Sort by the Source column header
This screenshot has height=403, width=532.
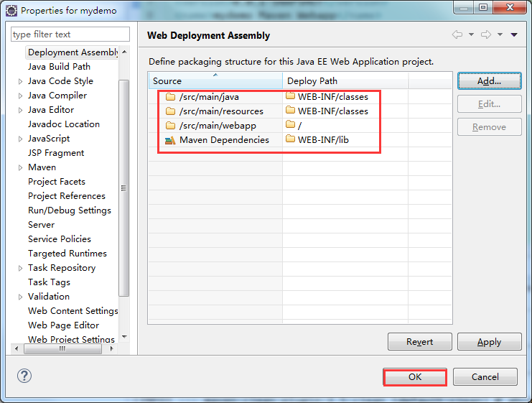click(x=215, y=80)
